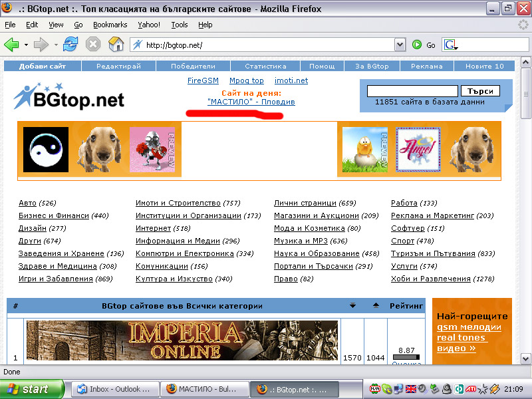This screenshot has height=399, width=532.
Task: Open the Windows Start menu
Action: pos(32,389)
